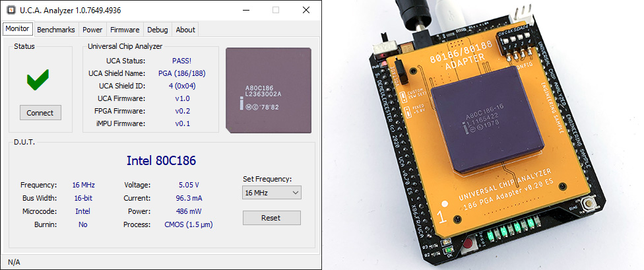Switch to the Firmware tab
Viewport: 644px width, 270px height.
[125, 30]
